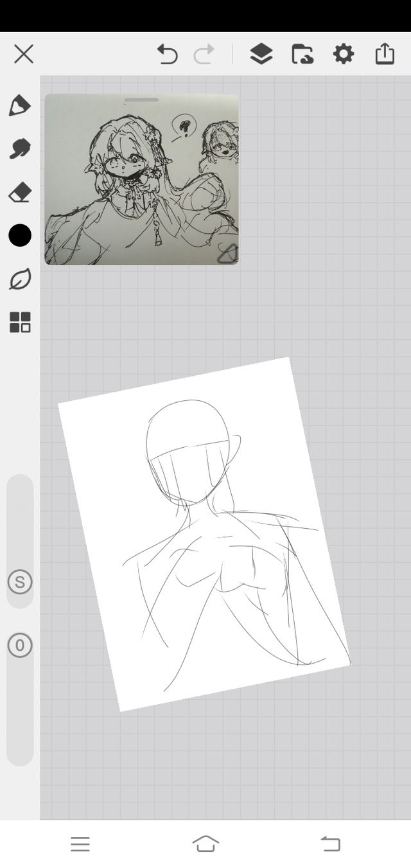Open the cloud folder gallery
Screen dimensions: 411x868
click(302, 55)
